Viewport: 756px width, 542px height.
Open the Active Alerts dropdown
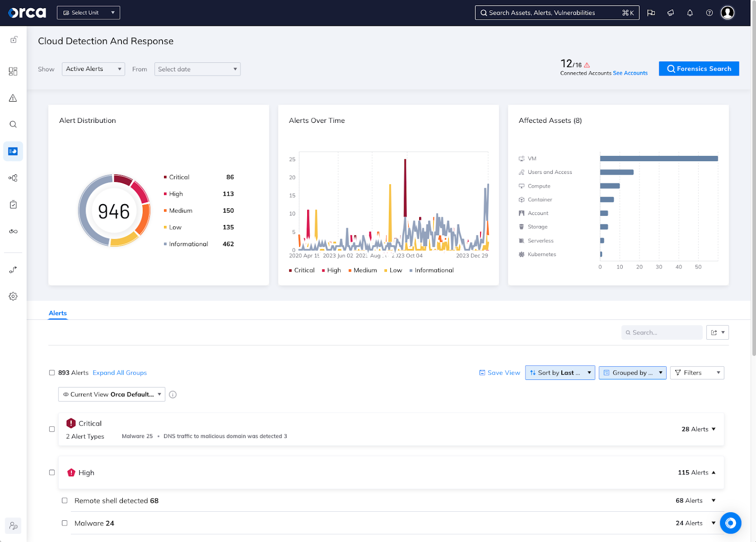(93, 69)
